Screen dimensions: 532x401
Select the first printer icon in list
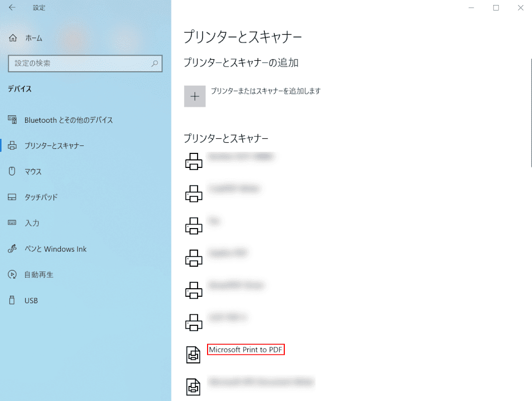(194, 161)
